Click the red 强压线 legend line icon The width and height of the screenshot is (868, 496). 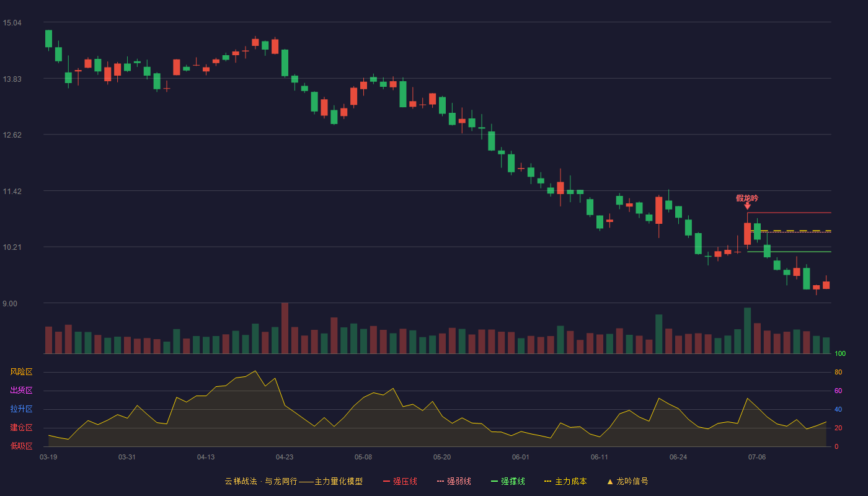coord(386,481)
